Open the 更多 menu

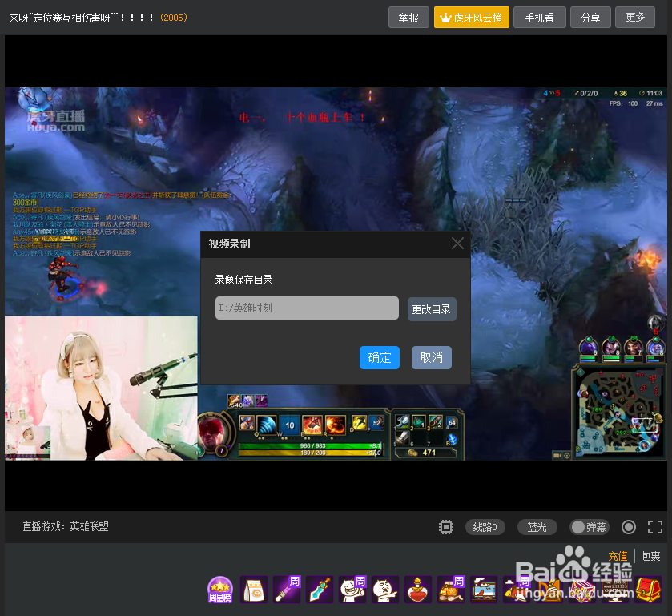pos(634,17)
